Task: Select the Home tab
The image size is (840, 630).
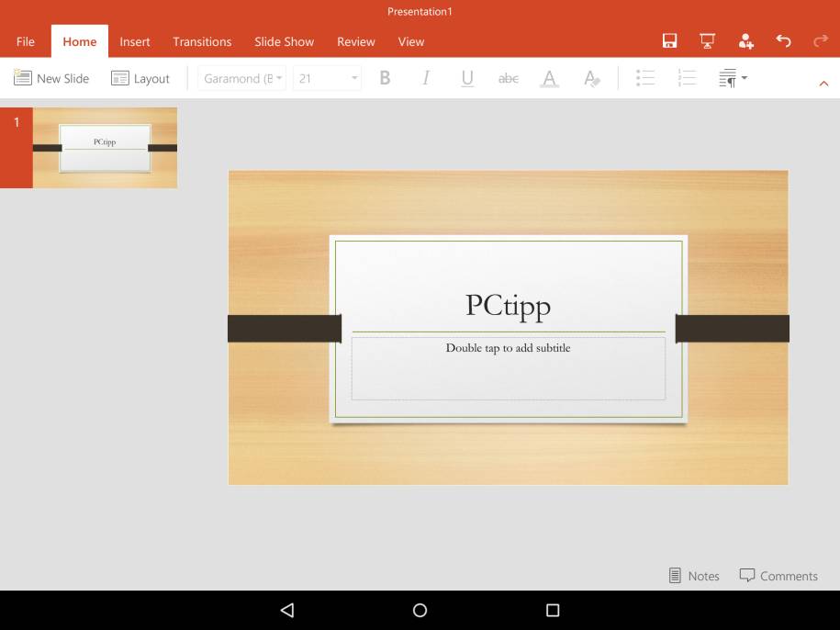Action: (x=79, y=42)
